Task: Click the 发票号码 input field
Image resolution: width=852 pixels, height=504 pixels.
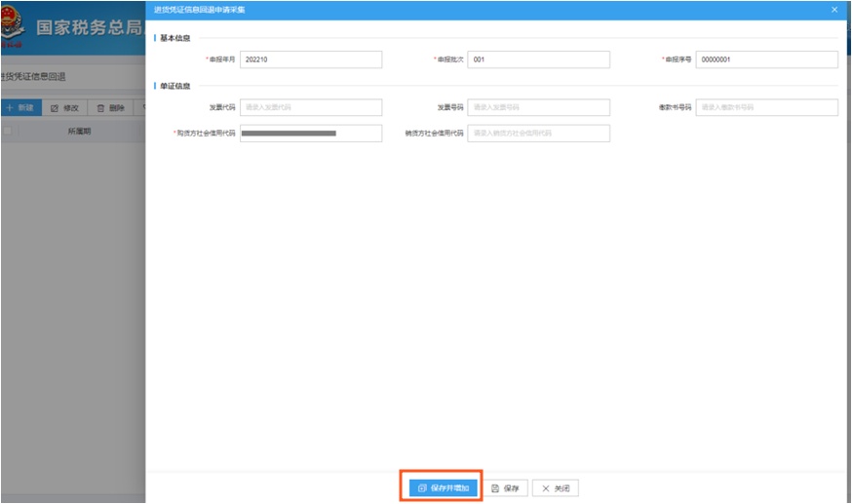Action: [x=538, y=107]
